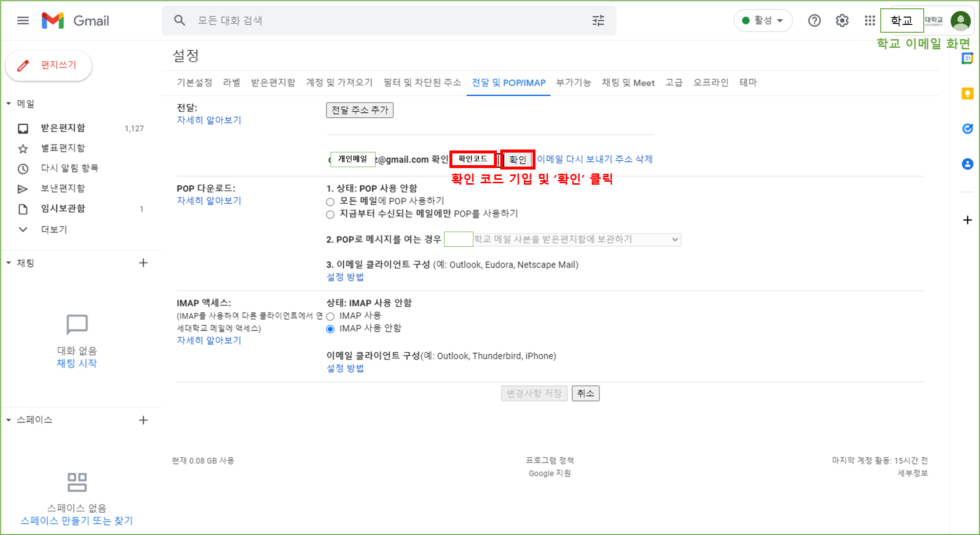This screenshot has width=980, height=535.
Task: Start new chat with plus icon
Action: pos(143,263)
